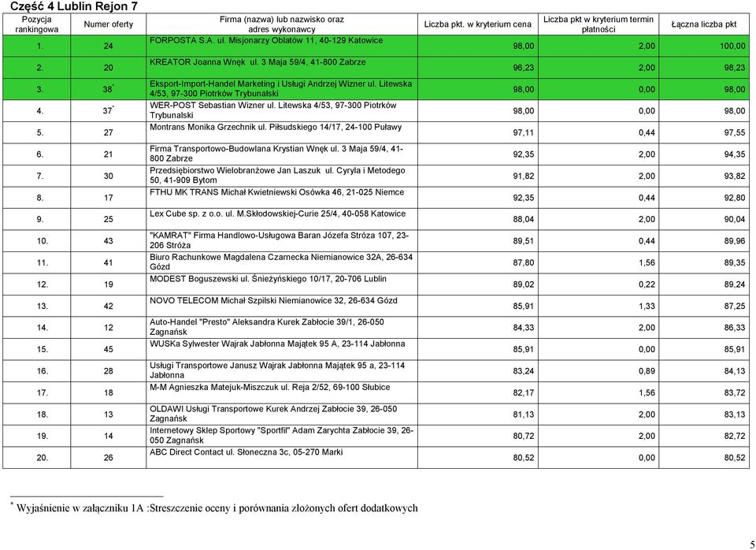Click offer number '37' with asterisk

coord(108,110)
